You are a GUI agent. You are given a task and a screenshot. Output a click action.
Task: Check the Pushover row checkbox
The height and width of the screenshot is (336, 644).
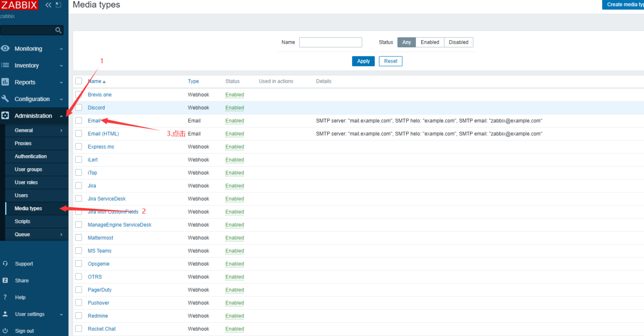coord(79,303)
